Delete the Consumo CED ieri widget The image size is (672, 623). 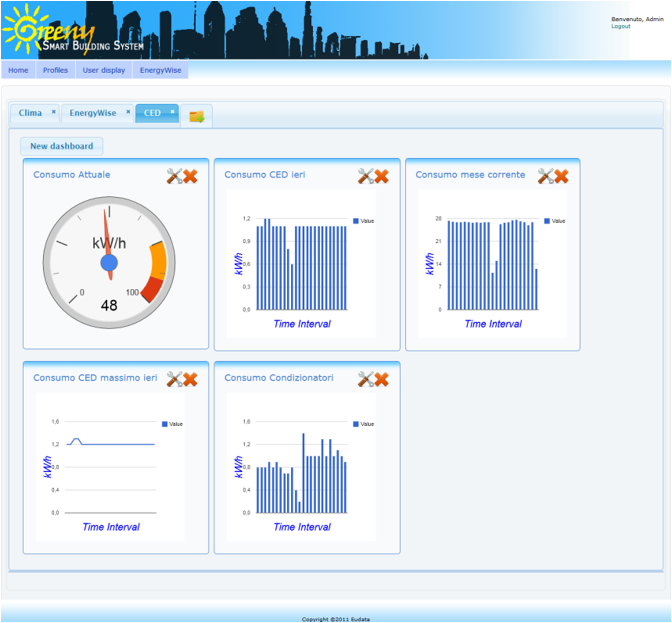tap(382, 176)
